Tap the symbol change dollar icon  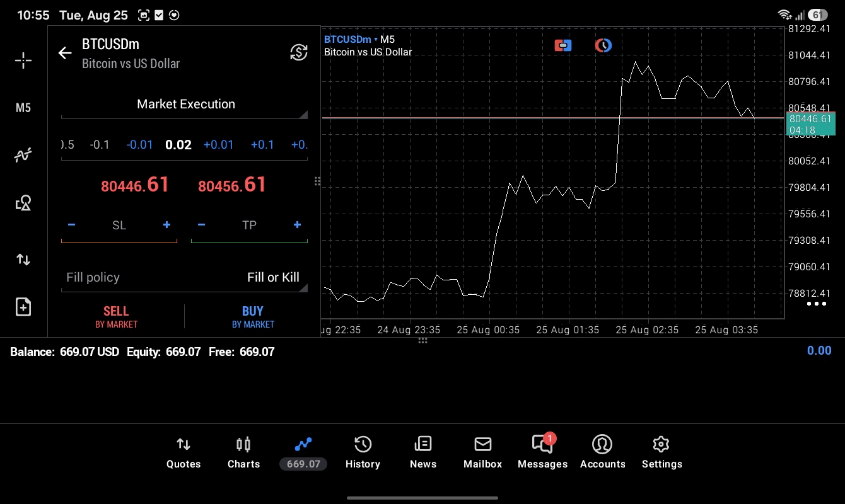[x=299, y=52]
